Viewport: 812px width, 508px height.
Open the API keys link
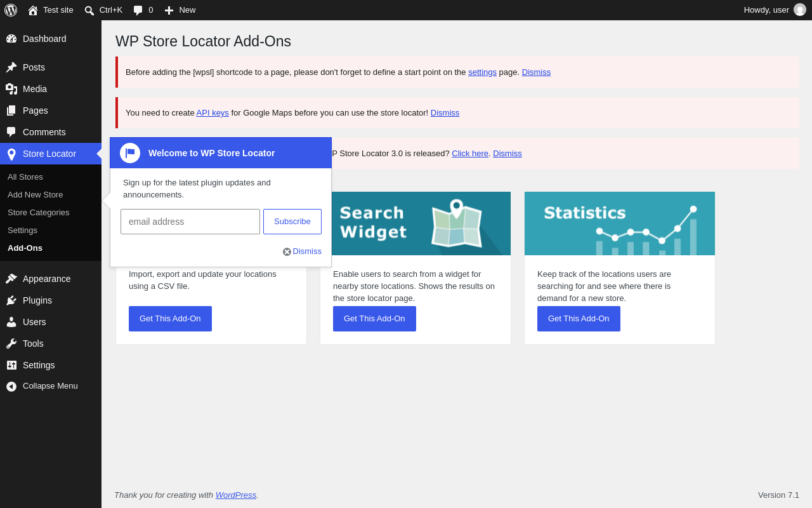pyautogui.click(x=213, y=112)
